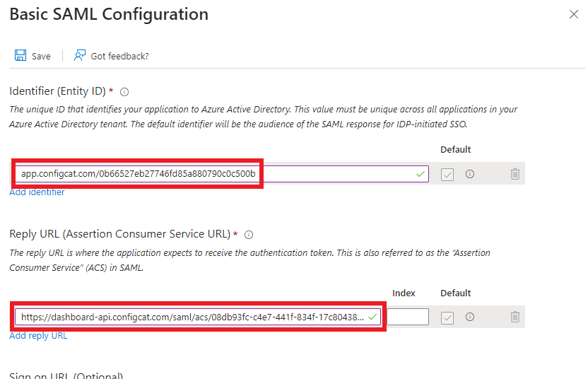Close the Basic SAML Configuration panel
Screen dimensions: 588x379
coord(574,14)
